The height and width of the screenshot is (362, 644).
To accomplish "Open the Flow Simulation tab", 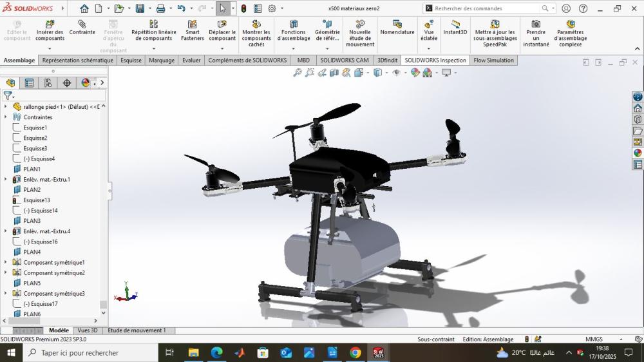I will coord(493,61).
